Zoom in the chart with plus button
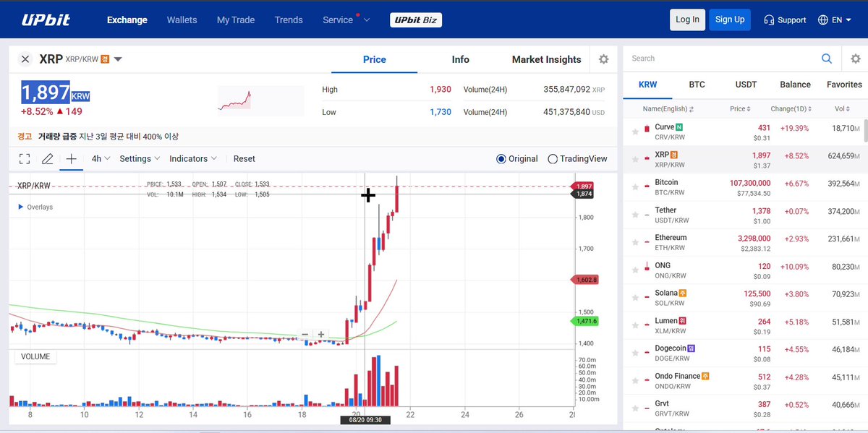The height and width of the screenshot is (433, 868). pyautogui.click(x=321, y=335)
